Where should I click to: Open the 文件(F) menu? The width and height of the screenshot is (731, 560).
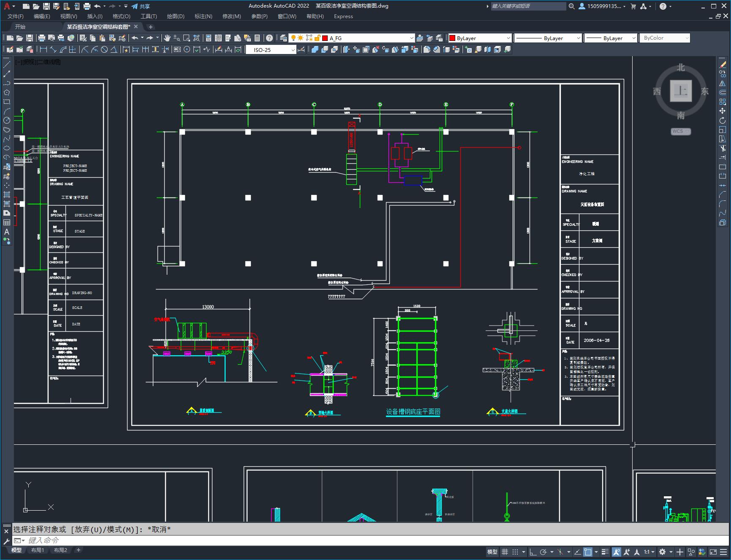16,16
